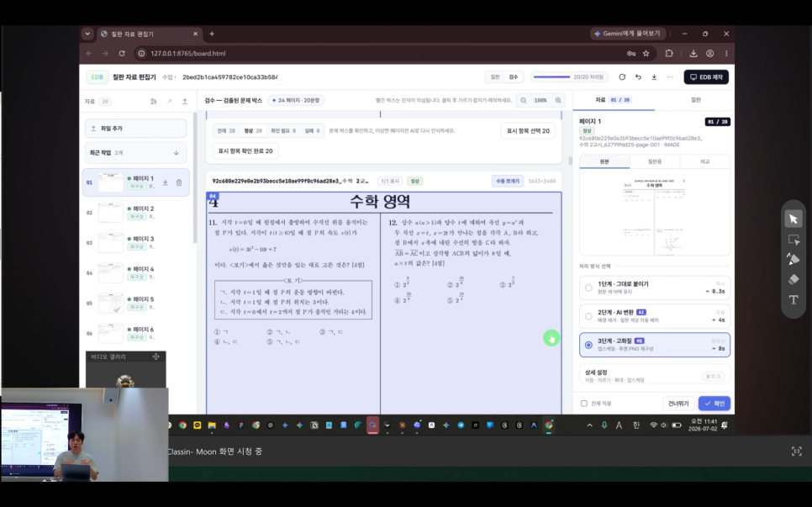
Task: Show hidden system tray icons chevron
Action: point(589,425)
